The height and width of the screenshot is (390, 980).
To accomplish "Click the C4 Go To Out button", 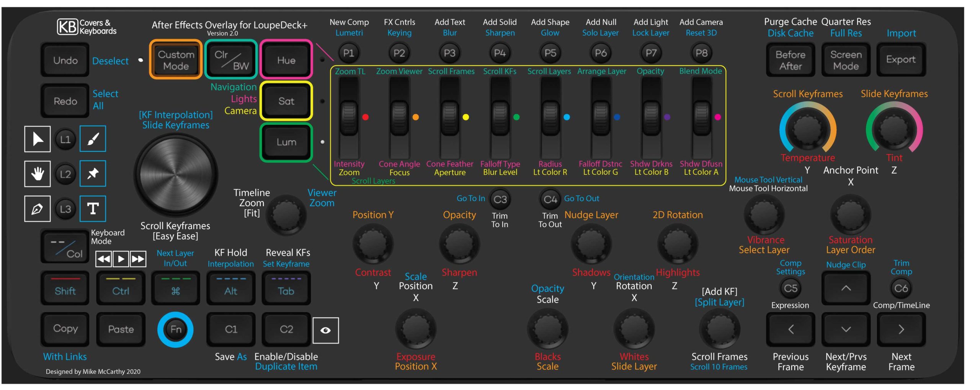I will pyautogui.click(x=550, y=199).
